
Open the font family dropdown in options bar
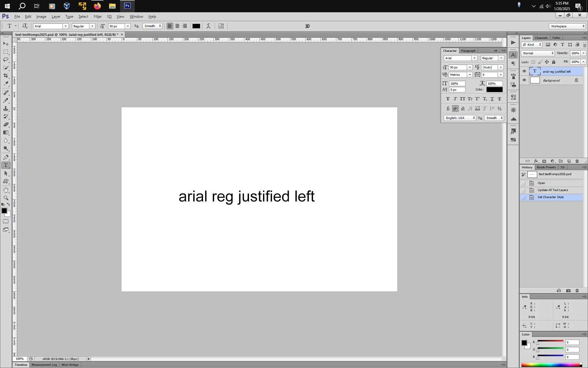point(65,26)
